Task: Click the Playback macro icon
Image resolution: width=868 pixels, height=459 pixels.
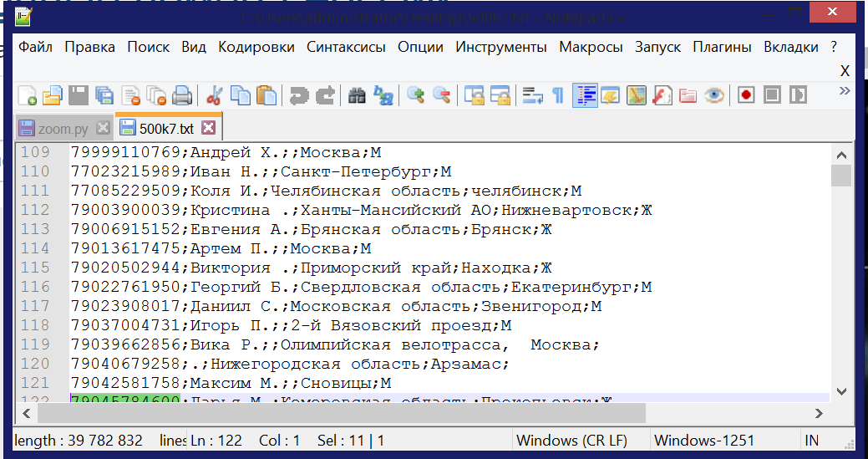Action: 798,95
